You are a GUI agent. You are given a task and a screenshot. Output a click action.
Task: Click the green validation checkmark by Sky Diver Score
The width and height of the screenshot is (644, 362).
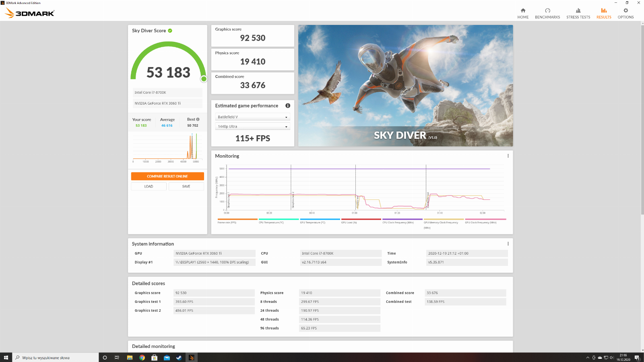(170, 31)
